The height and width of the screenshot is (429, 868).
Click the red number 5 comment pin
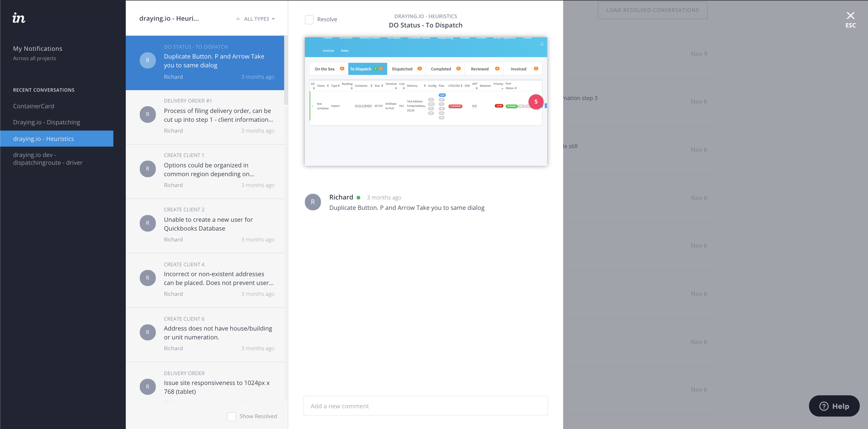tap(536, 102)
